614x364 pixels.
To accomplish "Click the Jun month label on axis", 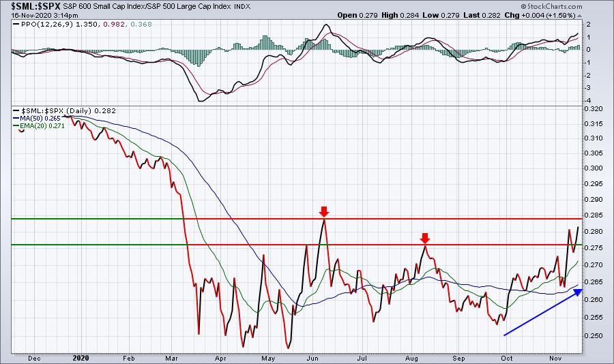I will tap(312, 359).
